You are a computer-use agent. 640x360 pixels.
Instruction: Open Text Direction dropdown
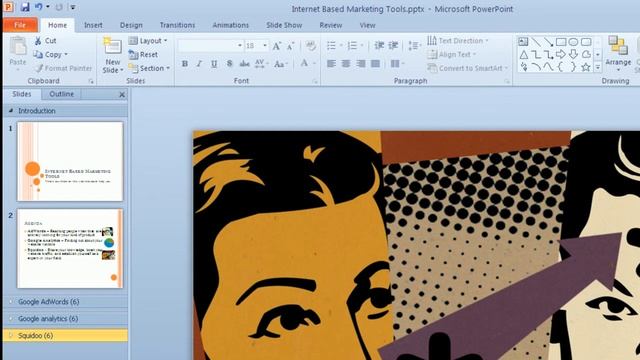pos(458,40)
